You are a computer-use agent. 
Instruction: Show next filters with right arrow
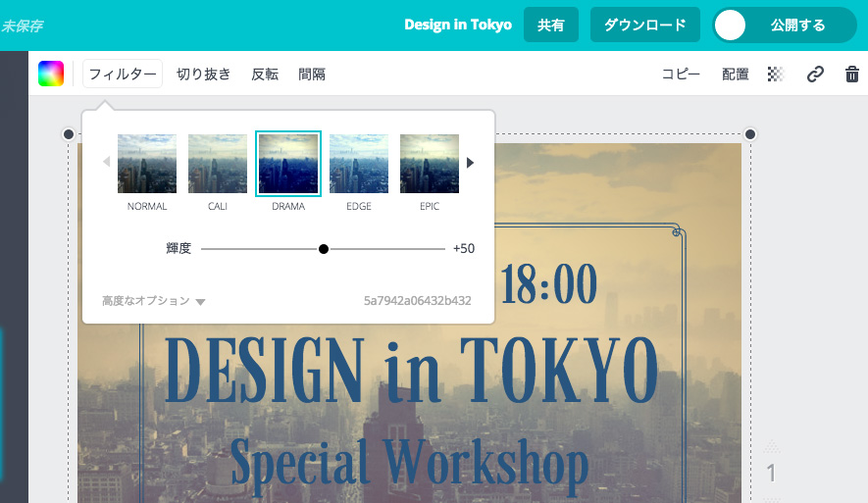click(470, 163)
